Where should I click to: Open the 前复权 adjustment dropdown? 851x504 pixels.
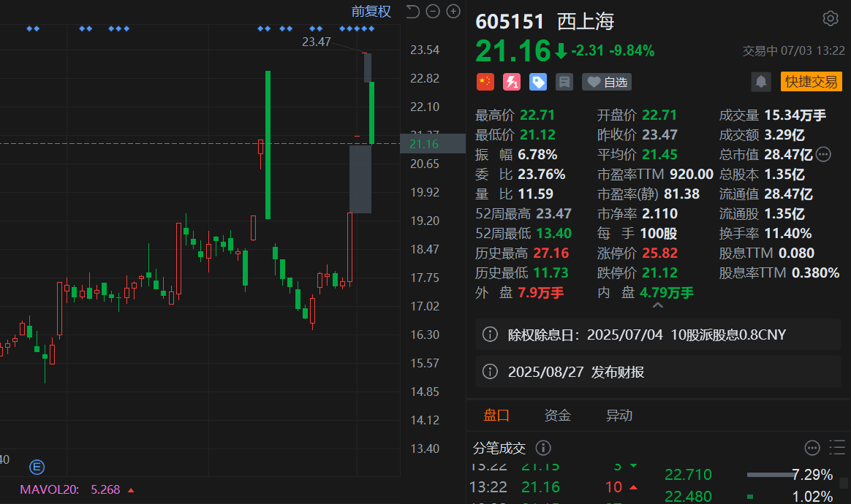tap(371, 12)
